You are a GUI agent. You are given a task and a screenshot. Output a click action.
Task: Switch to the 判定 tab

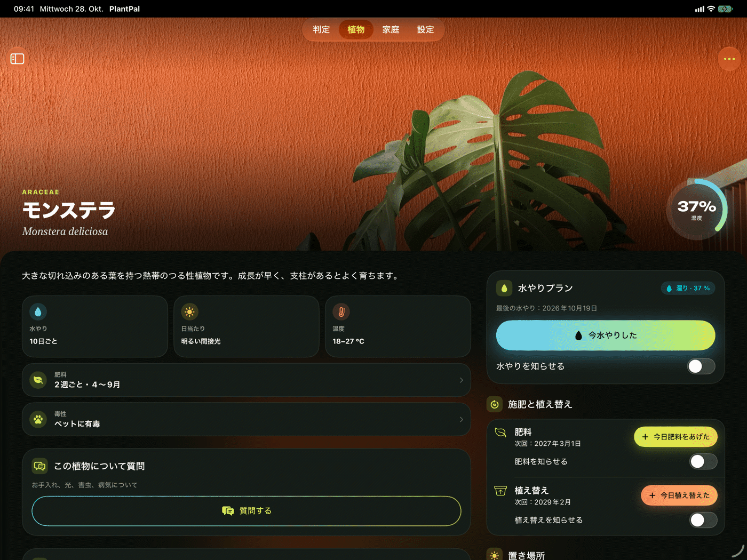(x=321, y=30)
